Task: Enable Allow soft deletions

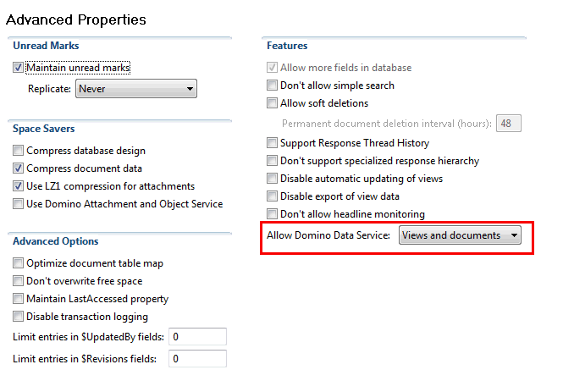Action: (273, 103)
